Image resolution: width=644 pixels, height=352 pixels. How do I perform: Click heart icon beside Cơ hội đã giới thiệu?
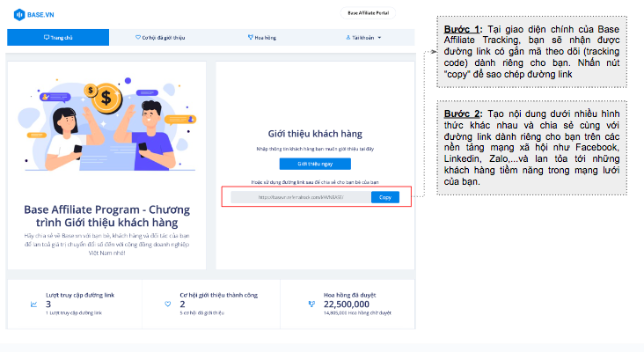pos(138,37)
